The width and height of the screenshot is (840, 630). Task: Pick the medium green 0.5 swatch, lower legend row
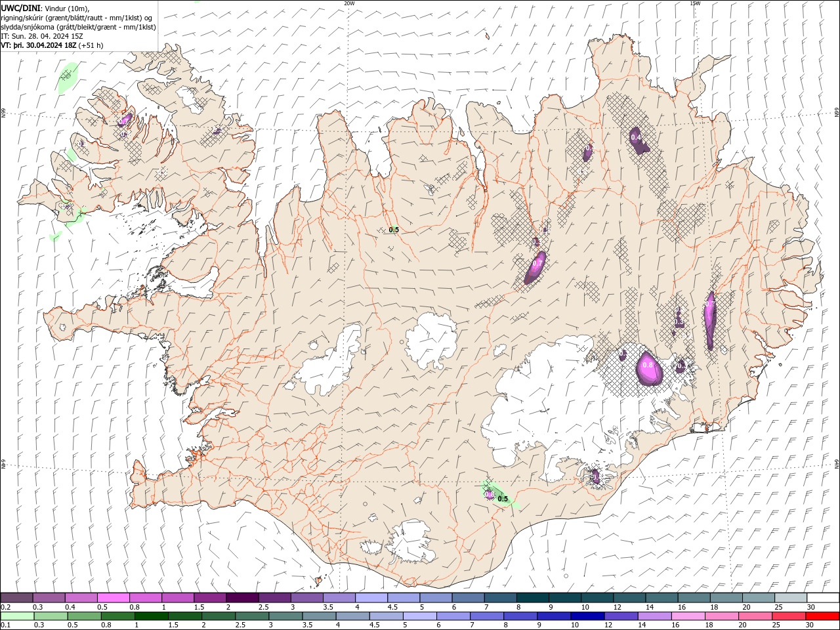click(x=84, y=616)
